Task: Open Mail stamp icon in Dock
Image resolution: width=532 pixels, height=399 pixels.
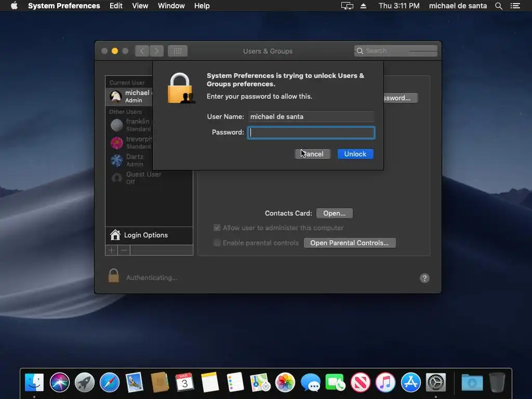Action: (135, 382)
